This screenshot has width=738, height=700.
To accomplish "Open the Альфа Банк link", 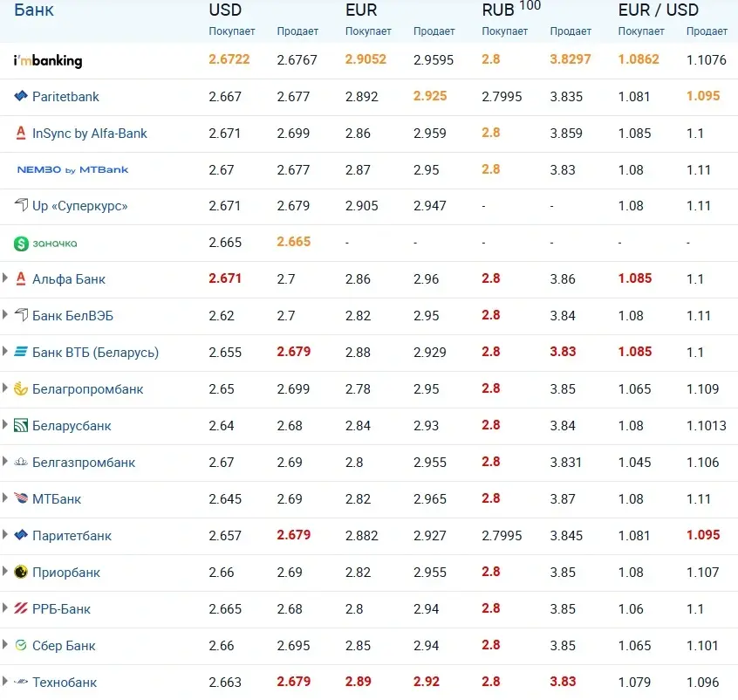I will tap(69, 279).
